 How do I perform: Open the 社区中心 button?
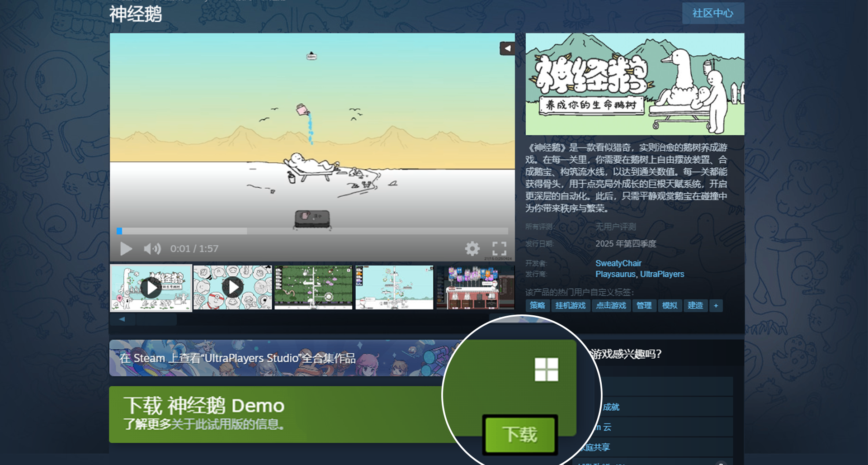(713, 13)
